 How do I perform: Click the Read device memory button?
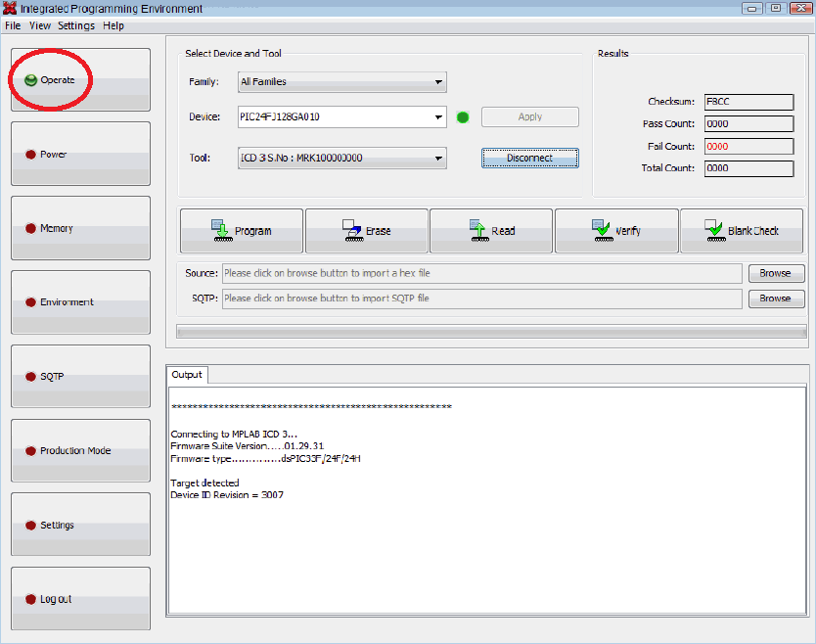[x=491, y=231]
